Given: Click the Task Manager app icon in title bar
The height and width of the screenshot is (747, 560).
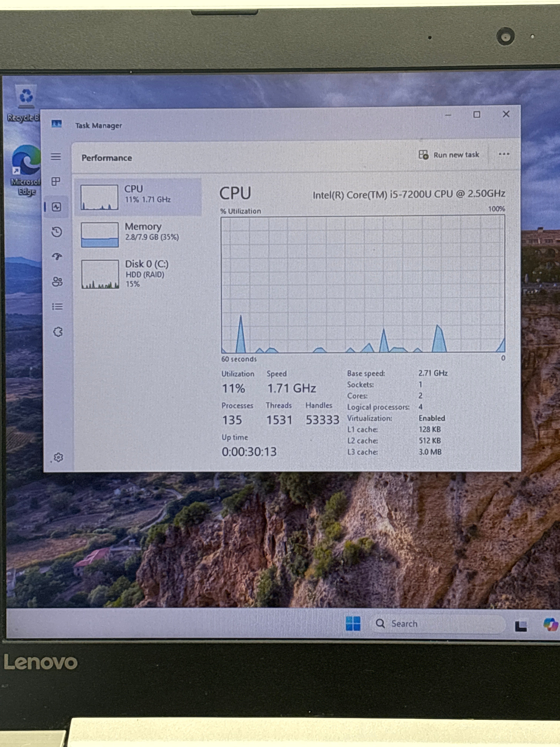Looking at the screenshot, I should (x=57, y=124).
